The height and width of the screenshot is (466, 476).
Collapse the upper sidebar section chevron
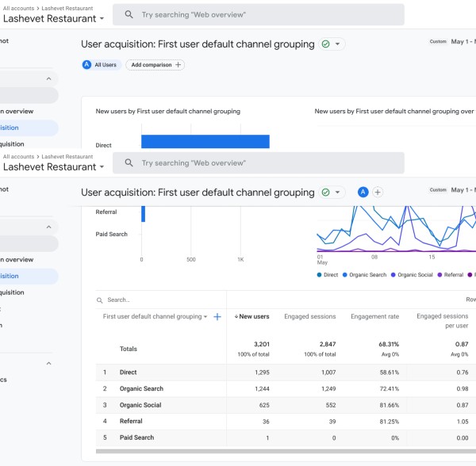(x=48, y=78)
